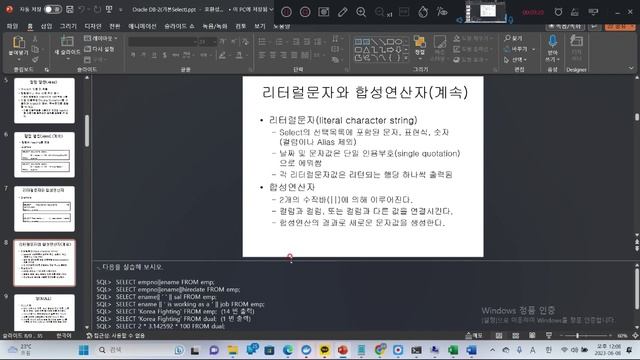Screen dimensions: 640x360
Task: Switch to Slide Sorter view icon
Action: (516, 336)
